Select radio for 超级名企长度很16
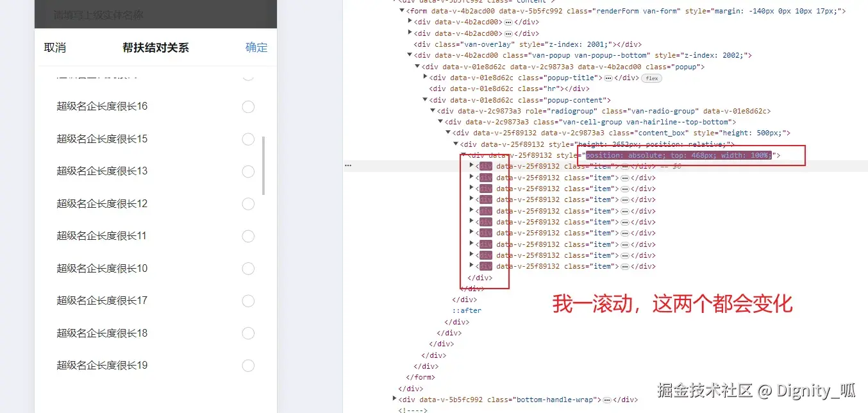 point(248,106)
